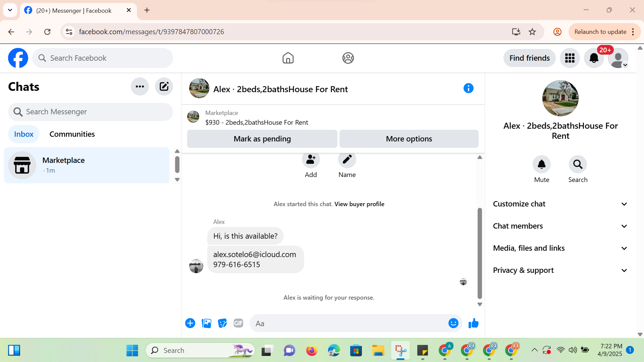Add people to the chat
This screenshot has width=644, height=362.
(x=311, y=160)
